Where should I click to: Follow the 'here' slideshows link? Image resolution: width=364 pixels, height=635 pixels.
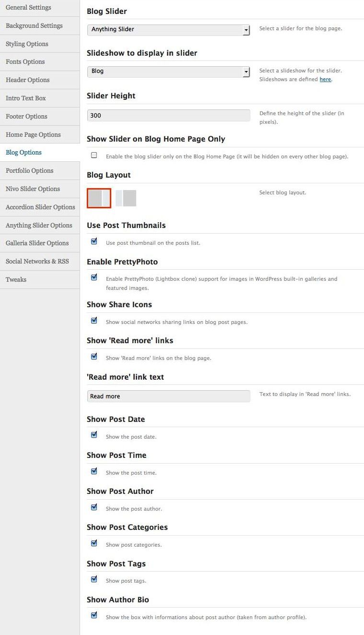click(x=325, y=79)
